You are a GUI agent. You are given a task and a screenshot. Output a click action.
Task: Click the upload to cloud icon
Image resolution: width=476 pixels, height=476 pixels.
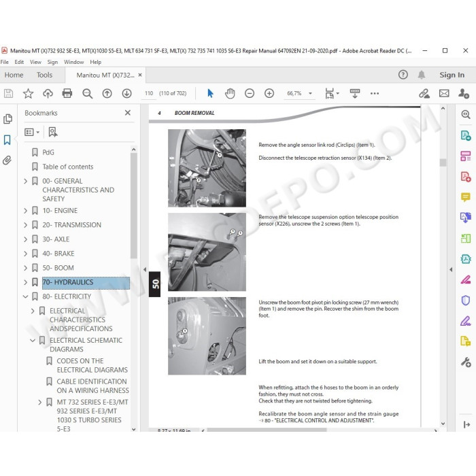click(48, 94)
